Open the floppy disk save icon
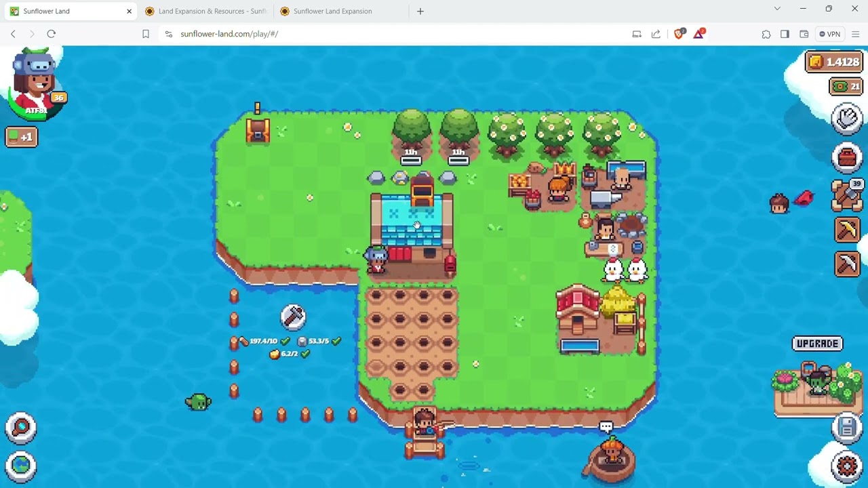The image size is (868, 488). pyautogui.click(x=847, y=428)
